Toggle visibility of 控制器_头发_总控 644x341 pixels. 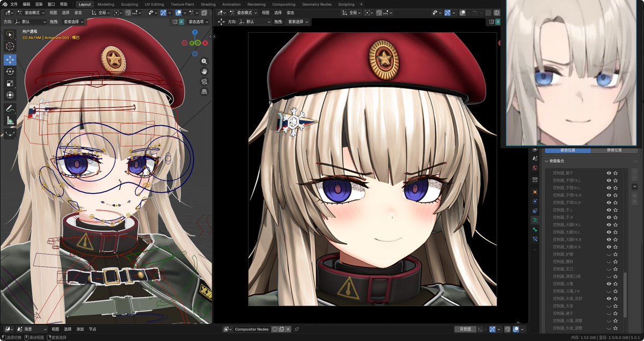click(x=609, y=298)
